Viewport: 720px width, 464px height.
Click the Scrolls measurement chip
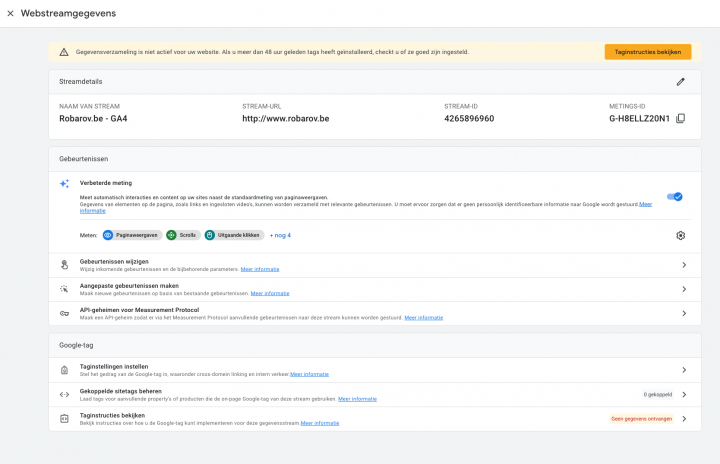[182, 235]
